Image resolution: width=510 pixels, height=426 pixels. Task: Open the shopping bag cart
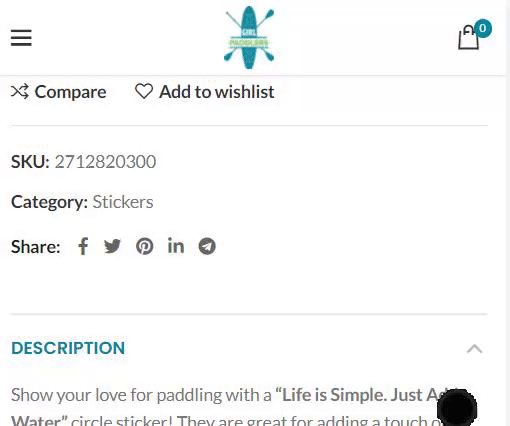[x=469, y=38]
